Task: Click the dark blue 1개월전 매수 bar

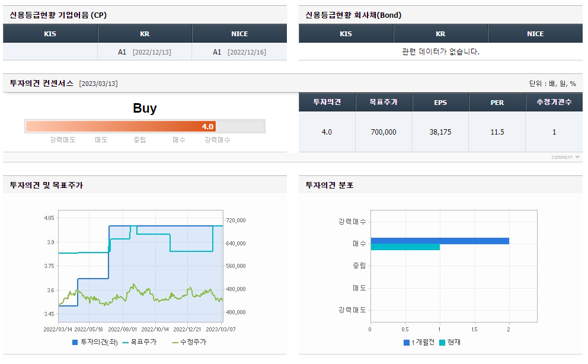Action: (x=440, y=241)
